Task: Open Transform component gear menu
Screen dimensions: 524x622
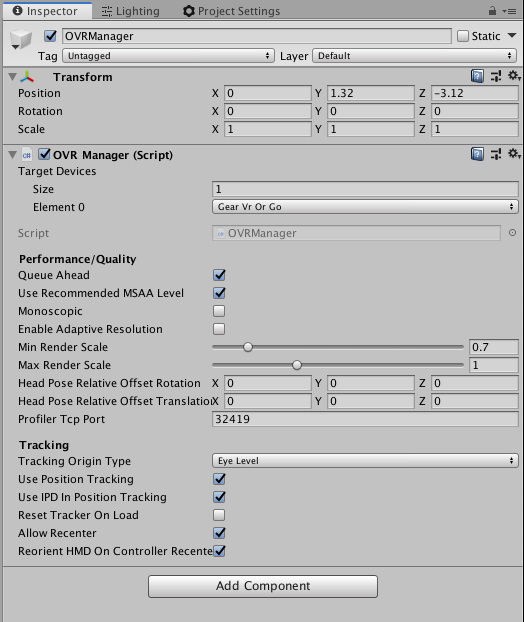Action: click(514, 75)
